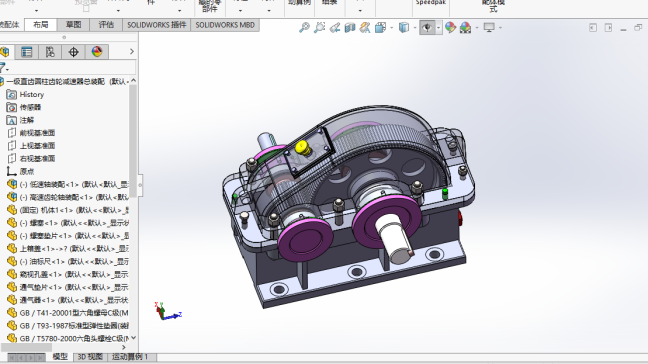Click the tree filter funnel field
Image resolution: width=648 pixels, height=364 pixels.
(x=68, y=68)
